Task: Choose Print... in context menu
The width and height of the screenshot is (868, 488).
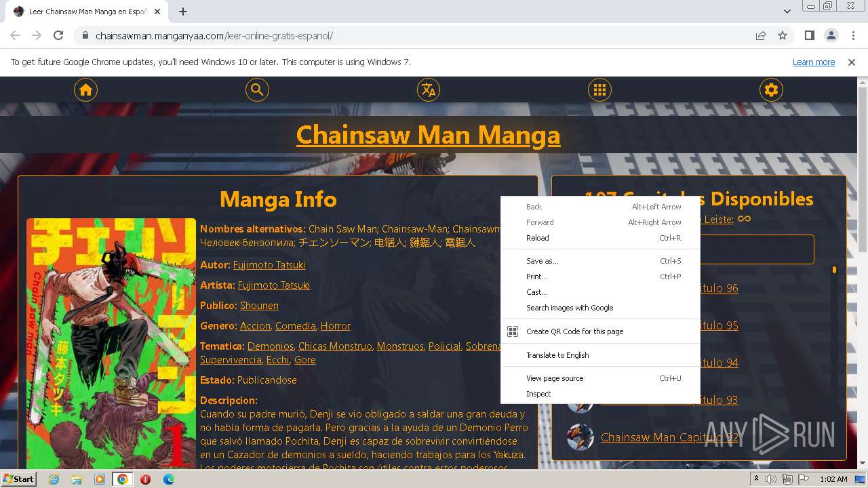Action: (x=600, y=277)
